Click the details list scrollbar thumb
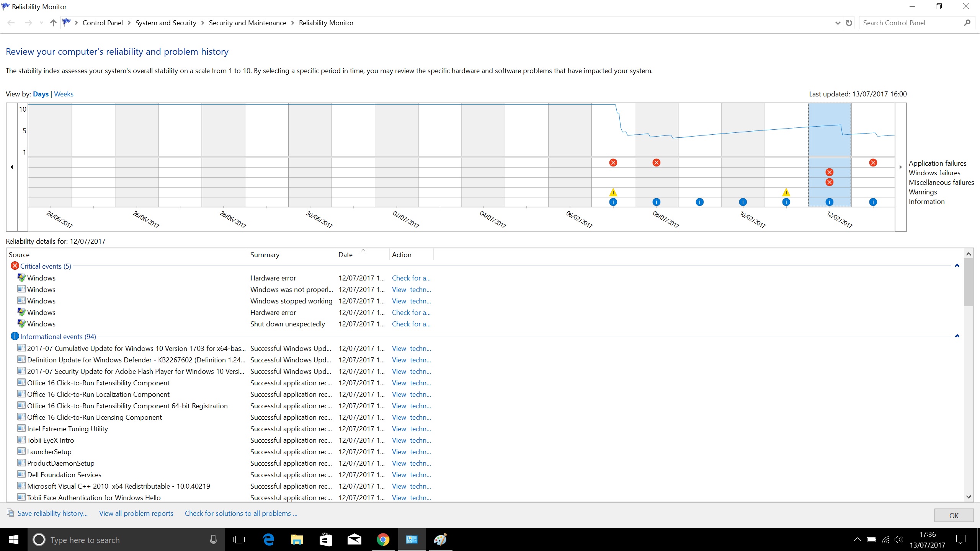 969,282
